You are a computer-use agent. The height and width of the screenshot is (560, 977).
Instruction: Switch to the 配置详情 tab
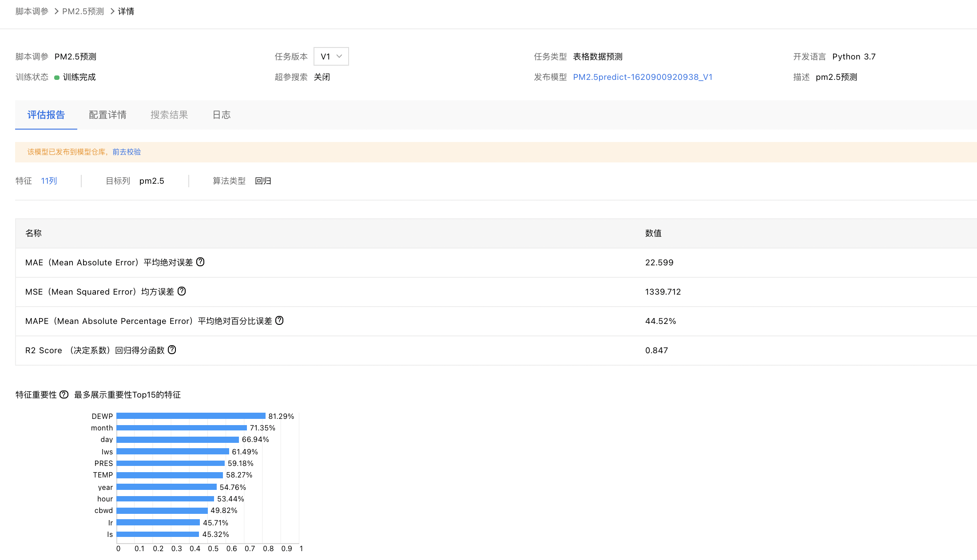pyautogui.click(x=107, y=115)
